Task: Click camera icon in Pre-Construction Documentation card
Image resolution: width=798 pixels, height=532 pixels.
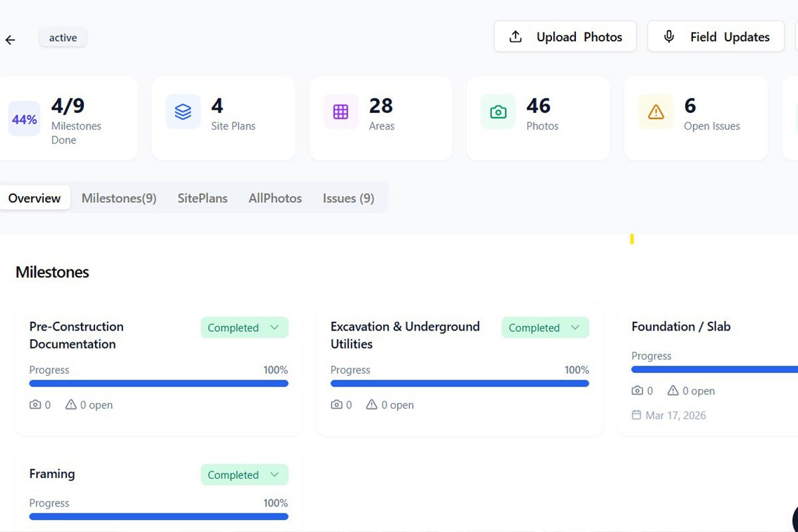Action: coord(35,404)
